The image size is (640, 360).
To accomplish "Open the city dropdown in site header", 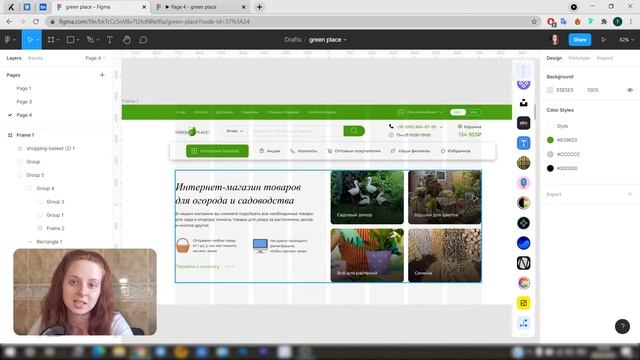I will click(234, 131).
